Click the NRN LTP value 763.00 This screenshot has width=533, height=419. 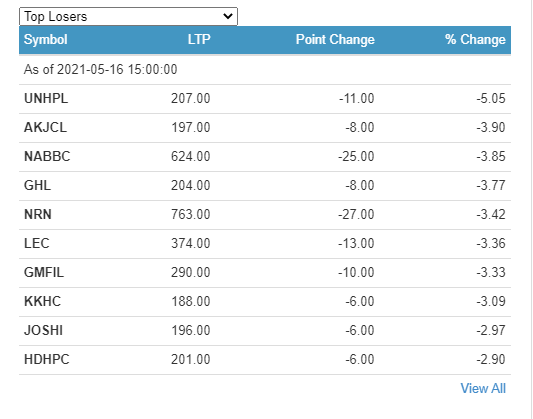pos(191,214)
